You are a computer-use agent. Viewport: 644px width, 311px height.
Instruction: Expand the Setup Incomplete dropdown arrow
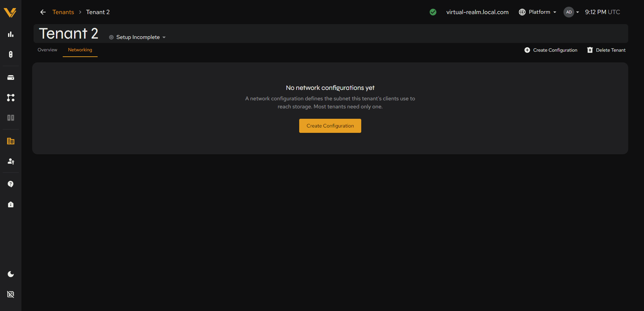point(164,37)
